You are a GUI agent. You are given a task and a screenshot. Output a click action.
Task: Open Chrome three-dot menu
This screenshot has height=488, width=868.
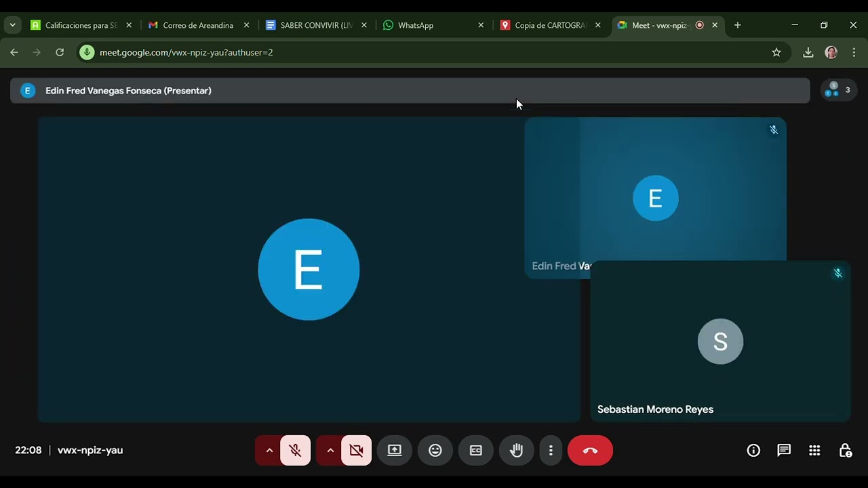tap(854, 52)
